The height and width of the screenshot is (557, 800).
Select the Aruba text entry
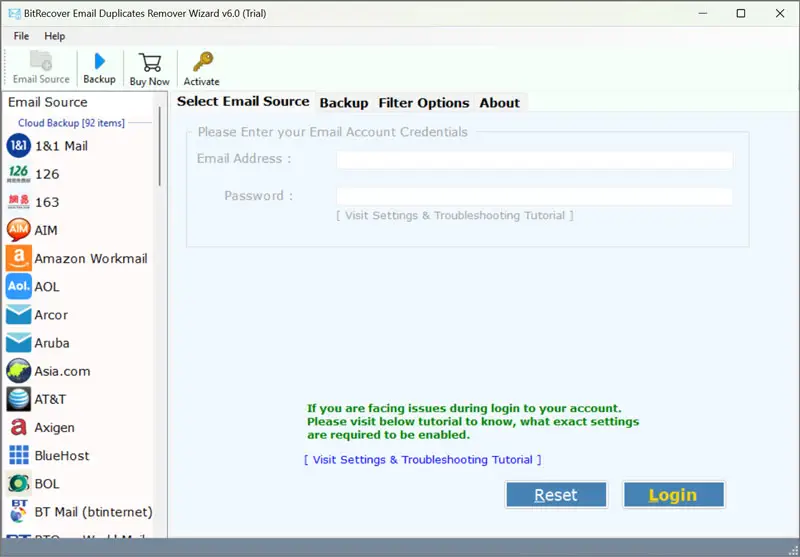pyautogui.click(x=52, y=343)
